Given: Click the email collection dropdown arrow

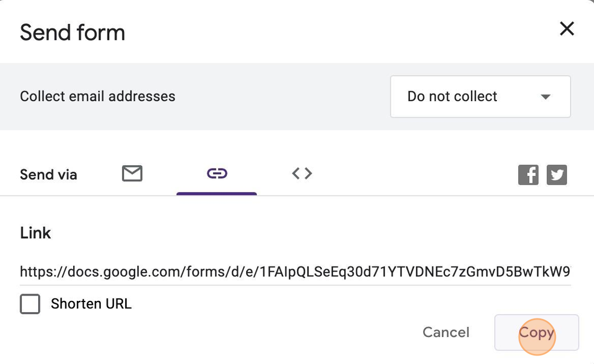Looking at the screenshot, I should (545, 97).
